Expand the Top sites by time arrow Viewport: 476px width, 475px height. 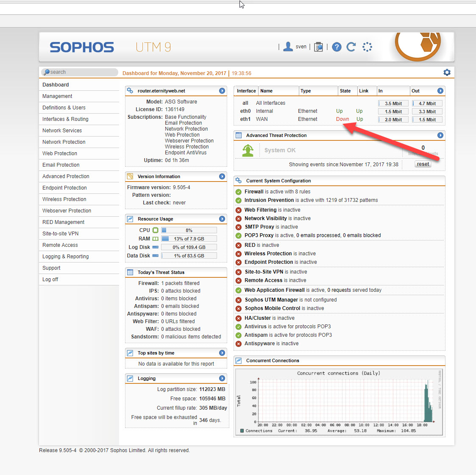tap(222, 353)
